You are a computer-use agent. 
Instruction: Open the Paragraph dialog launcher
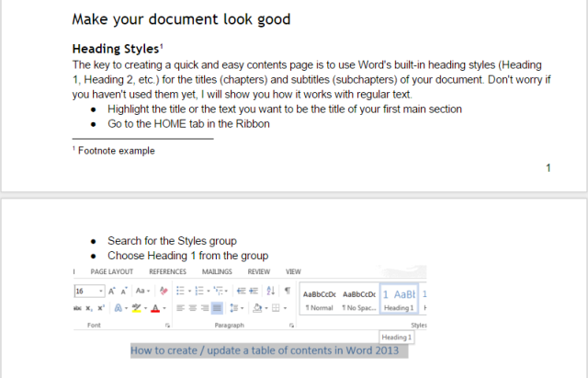point(291,326)
